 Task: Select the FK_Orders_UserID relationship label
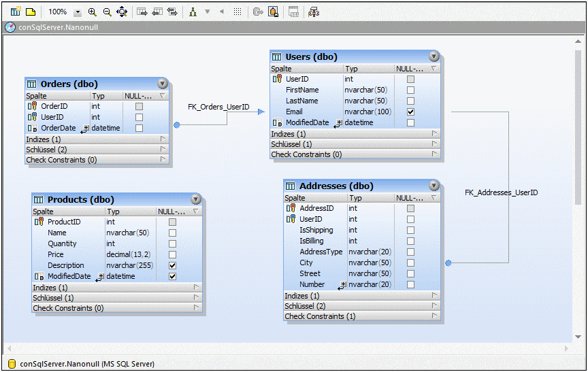click(x=218, y=107)
